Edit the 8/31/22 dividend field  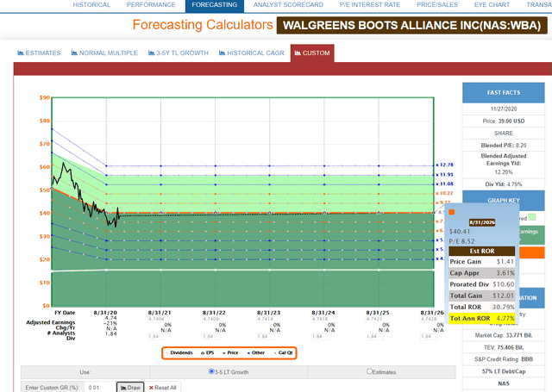210,337
